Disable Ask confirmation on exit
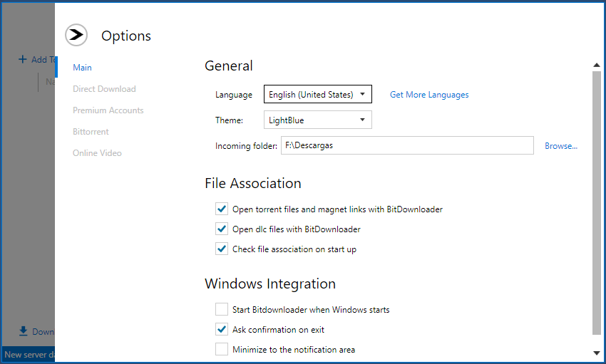Screen dimensions: 606x364 pyautogui.click(x=222, y=329)
